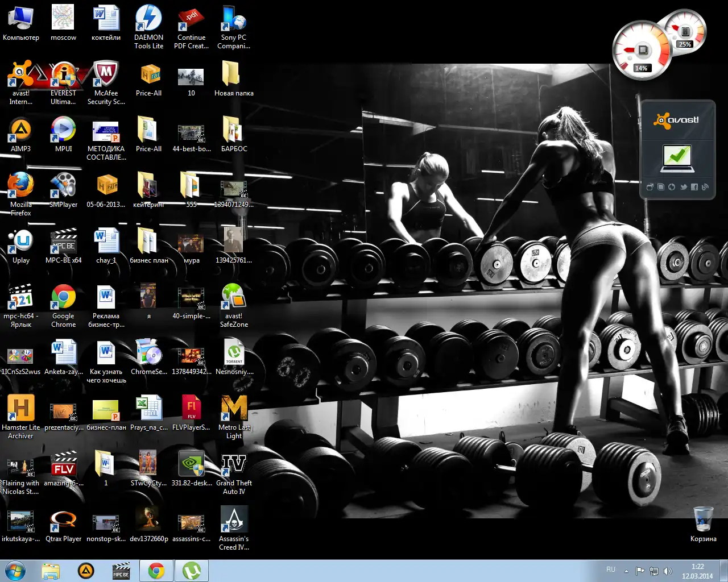
Task: Click the uTorrent taskbar button
Action: 192,571
